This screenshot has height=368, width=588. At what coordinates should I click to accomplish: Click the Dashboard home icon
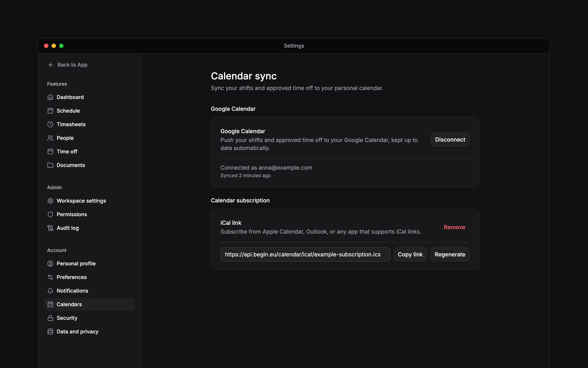click(x=50, y=97)
